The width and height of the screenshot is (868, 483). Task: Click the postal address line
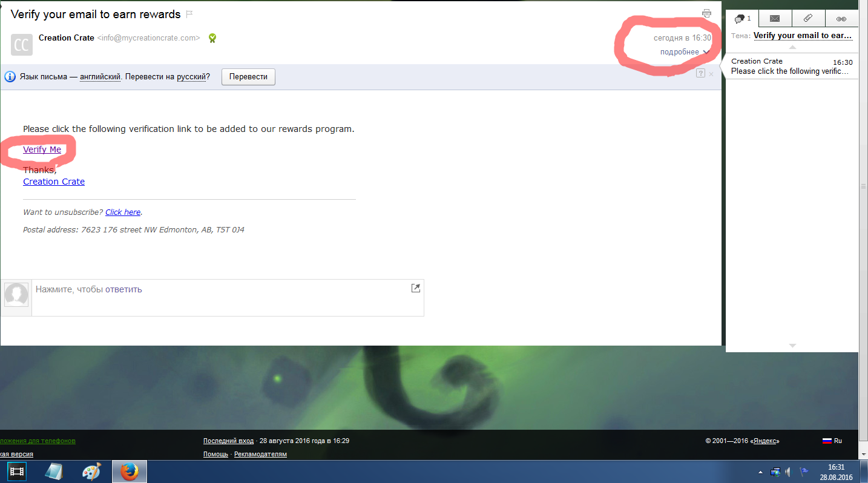coord(134,230)
